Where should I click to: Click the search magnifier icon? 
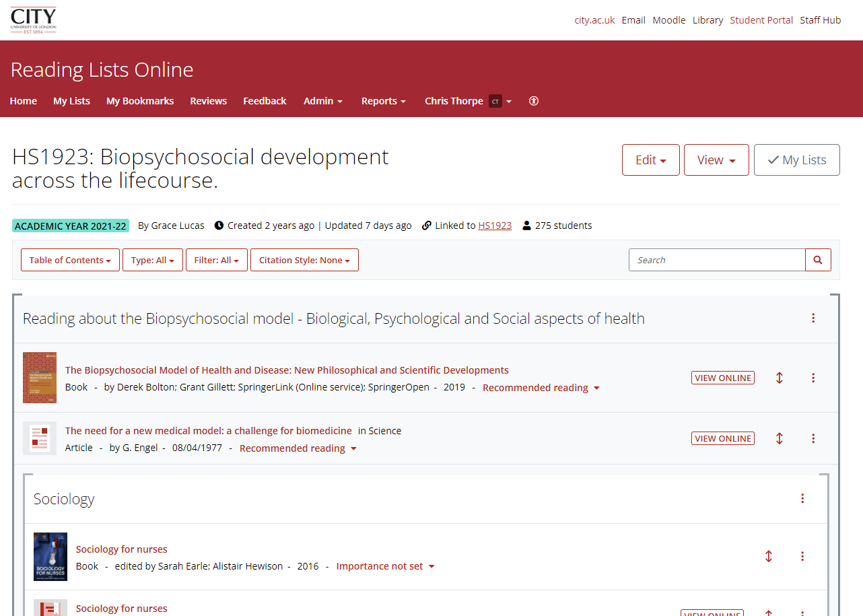(x=817, y=259)
